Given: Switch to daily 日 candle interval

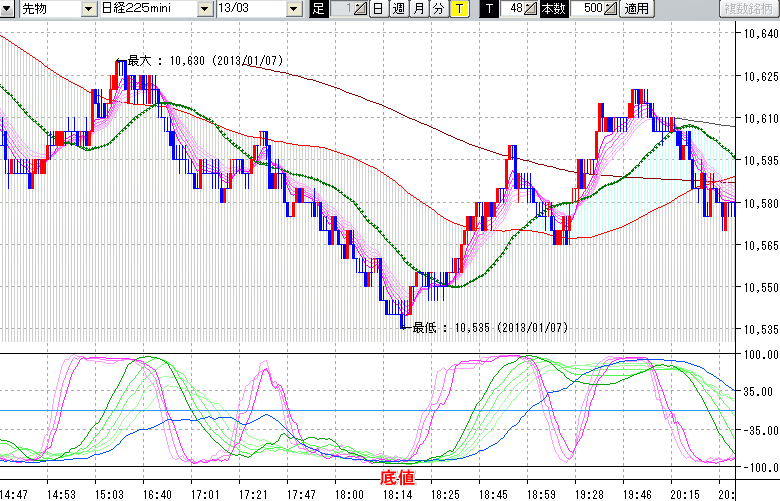Looking at the screenshot, I should coord(377,9).
